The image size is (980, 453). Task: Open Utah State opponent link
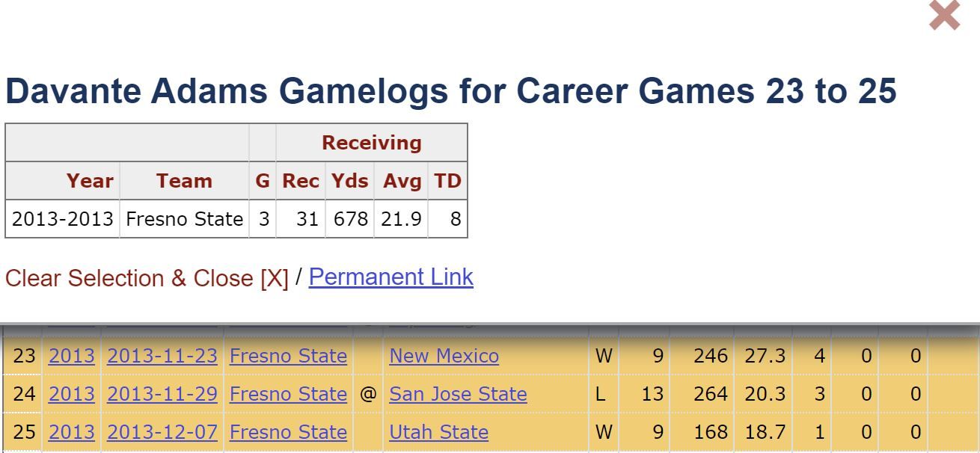pyautogui.click(x=438, y=432)
